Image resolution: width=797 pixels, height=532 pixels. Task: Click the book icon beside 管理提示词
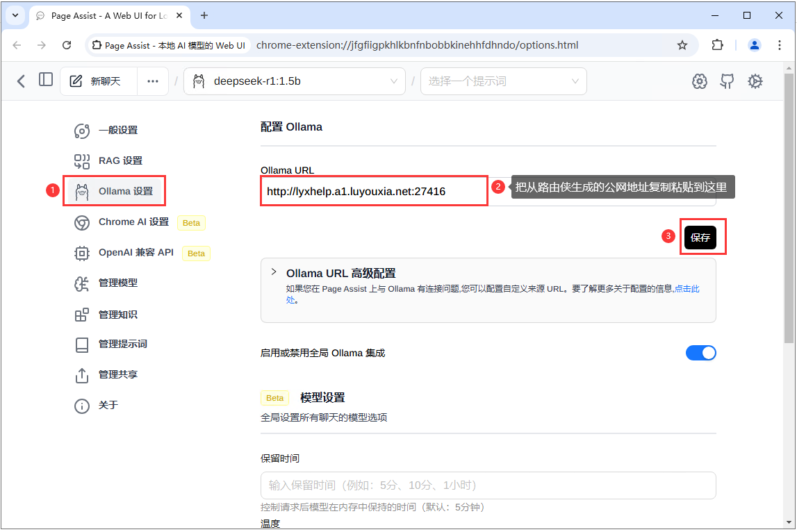pos(82,345)
